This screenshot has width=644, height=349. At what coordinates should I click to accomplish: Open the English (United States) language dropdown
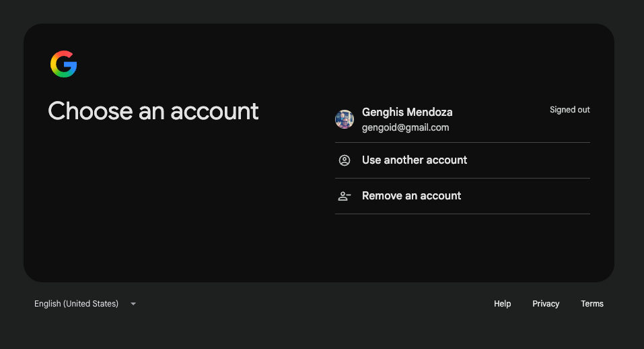(85, 304)
